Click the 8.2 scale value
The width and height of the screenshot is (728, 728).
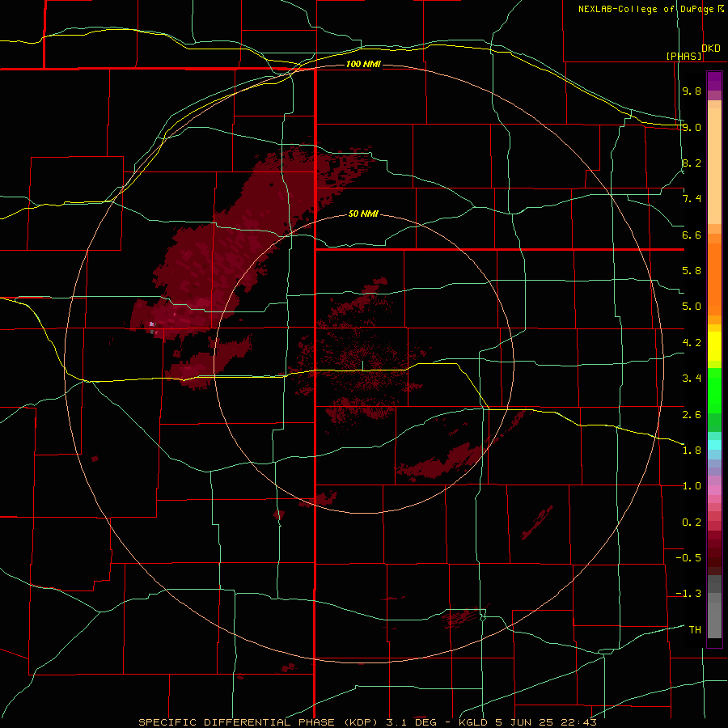692,163
